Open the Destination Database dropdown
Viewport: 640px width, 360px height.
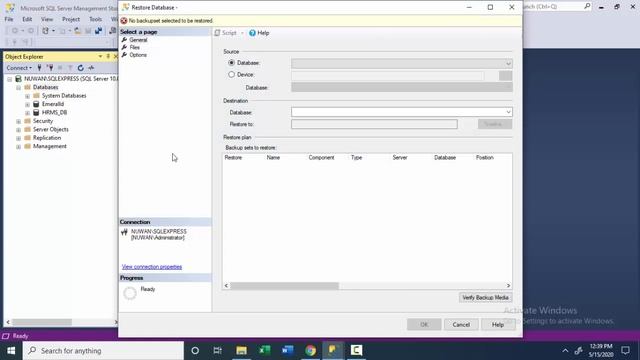click(508, 112)
